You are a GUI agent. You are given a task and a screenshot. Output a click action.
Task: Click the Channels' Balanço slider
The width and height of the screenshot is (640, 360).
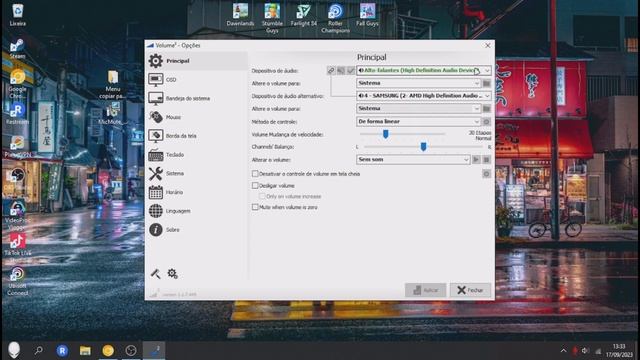[x=423, y=147]
